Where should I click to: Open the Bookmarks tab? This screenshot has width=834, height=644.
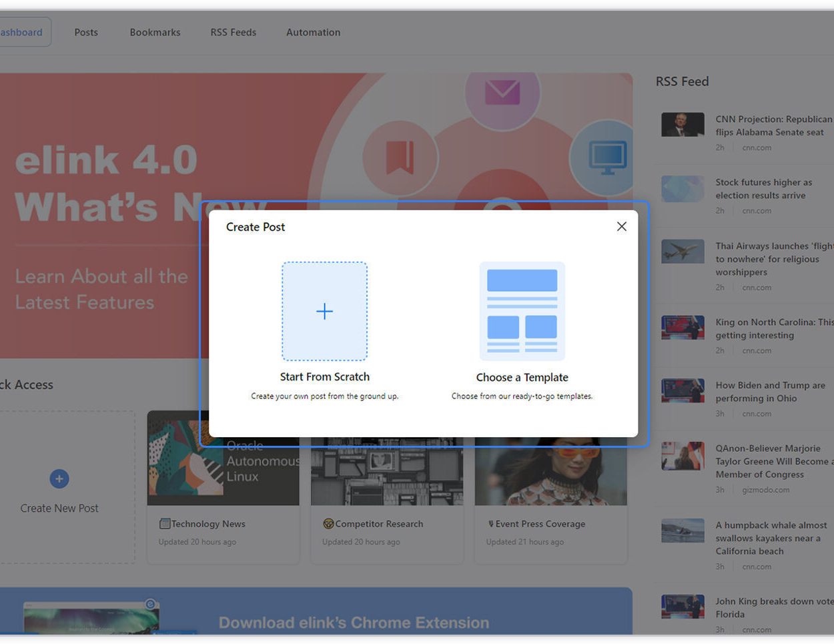point(154,32)
